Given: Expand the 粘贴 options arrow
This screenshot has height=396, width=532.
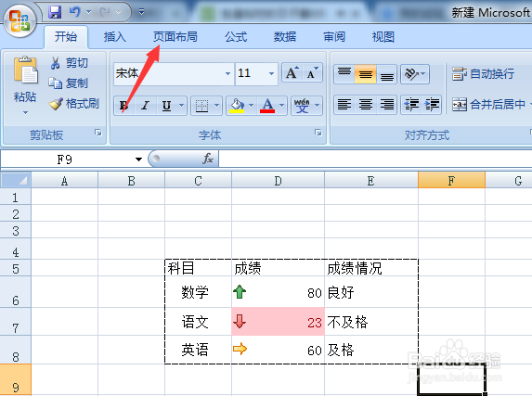Looking at the screenshot, I should pyautogui.click(x=25, y=112).
